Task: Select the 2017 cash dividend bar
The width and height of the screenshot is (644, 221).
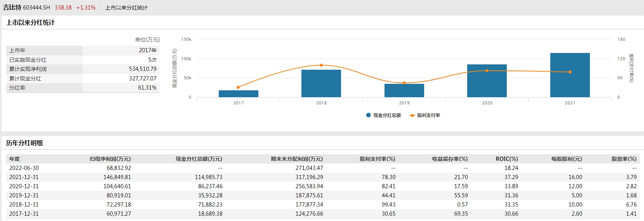Action: click(x=238, y=94)
